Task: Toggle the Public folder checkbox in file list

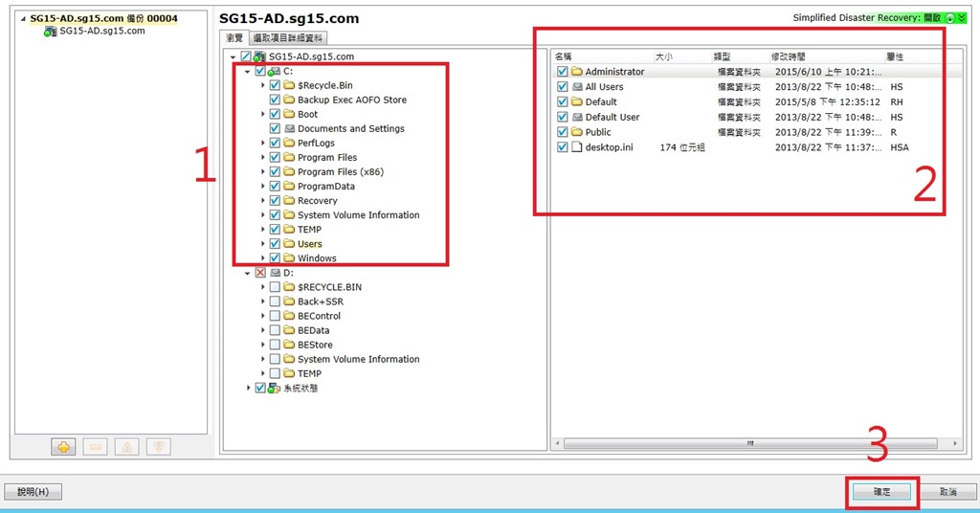Action: (x=562, y=132)
